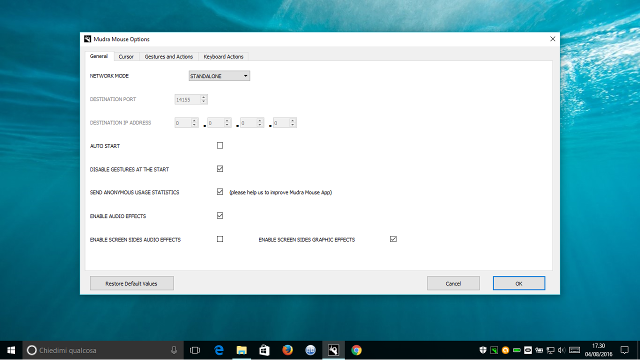Uncheck Enable Screen Sides Graphic Effects
The image size is (640, 360).
coord(393,239)
